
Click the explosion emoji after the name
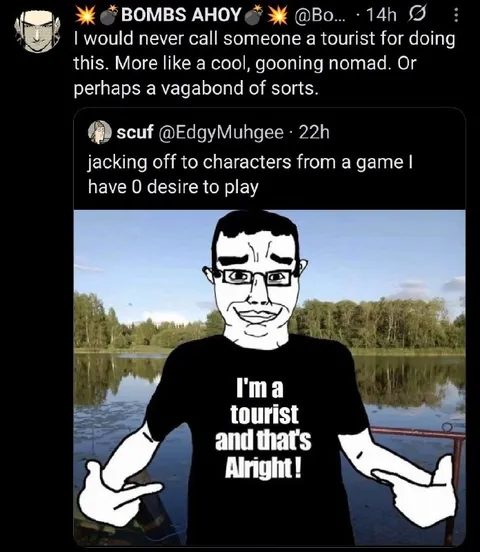click(x=278, y=15)
